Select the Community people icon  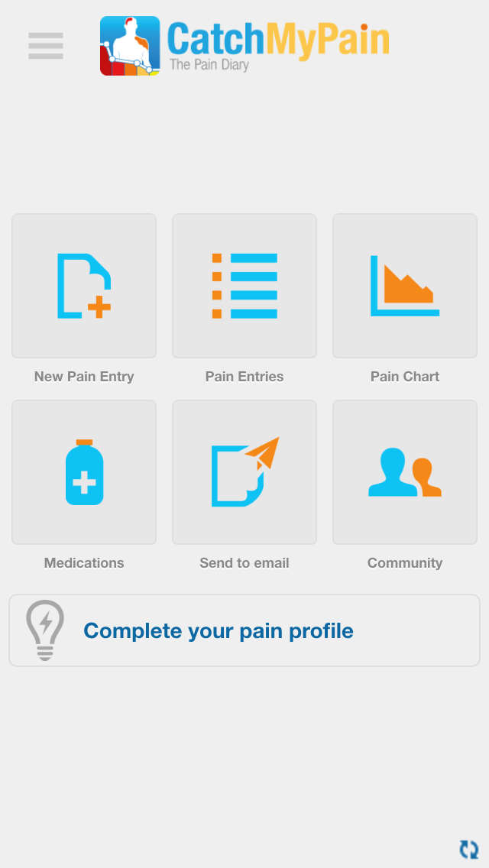point(405,471)
